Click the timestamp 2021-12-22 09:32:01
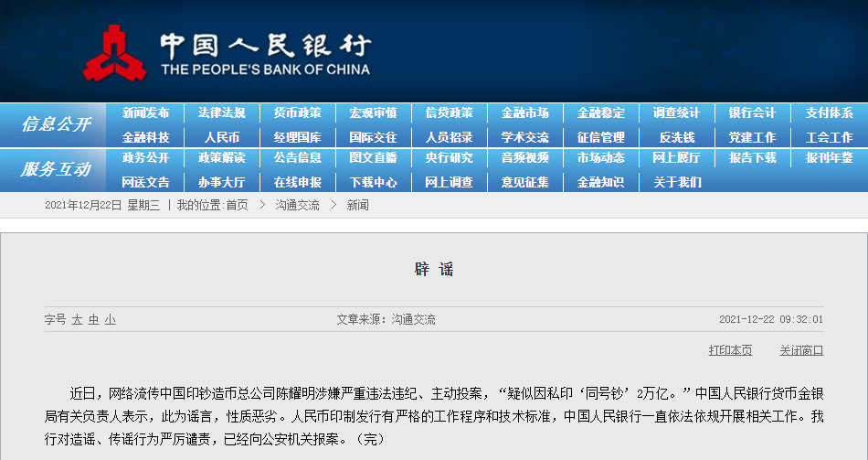 [x=771, y=319]
